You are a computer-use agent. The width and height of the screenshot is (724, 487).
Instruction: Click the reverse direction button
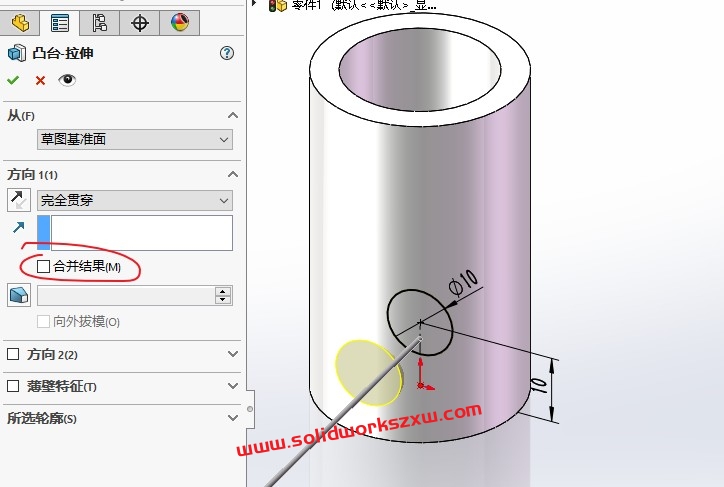[19, 200]
